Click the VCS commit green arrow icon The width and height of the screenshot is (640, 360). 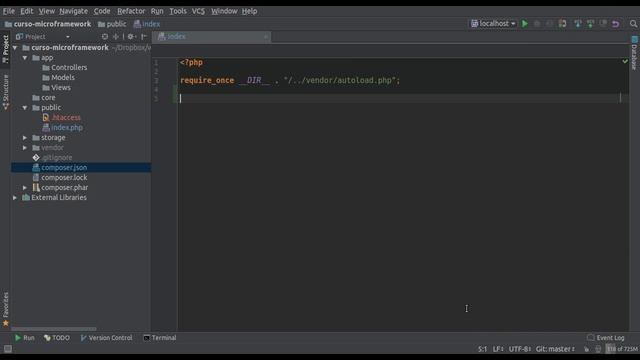tap(590, 24)
